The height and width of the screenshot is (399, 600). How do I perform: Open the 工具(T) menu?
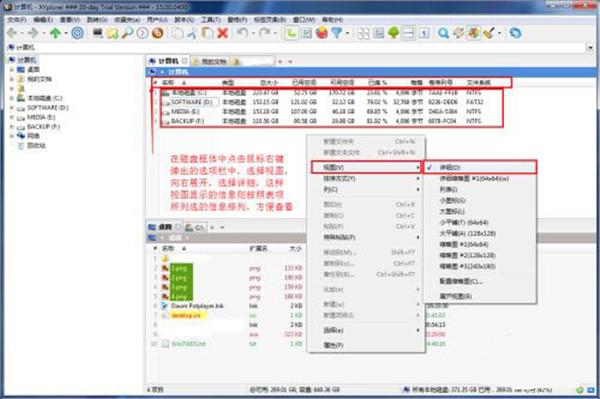pyautogui.click(x=211, y=20)
